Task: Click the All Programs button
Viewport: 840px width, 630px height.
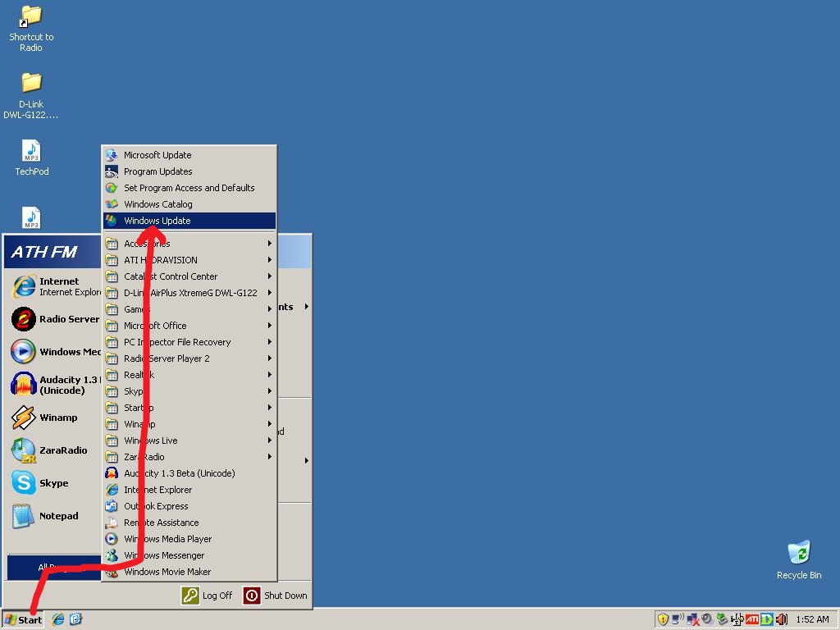Action: coord(54,568)
